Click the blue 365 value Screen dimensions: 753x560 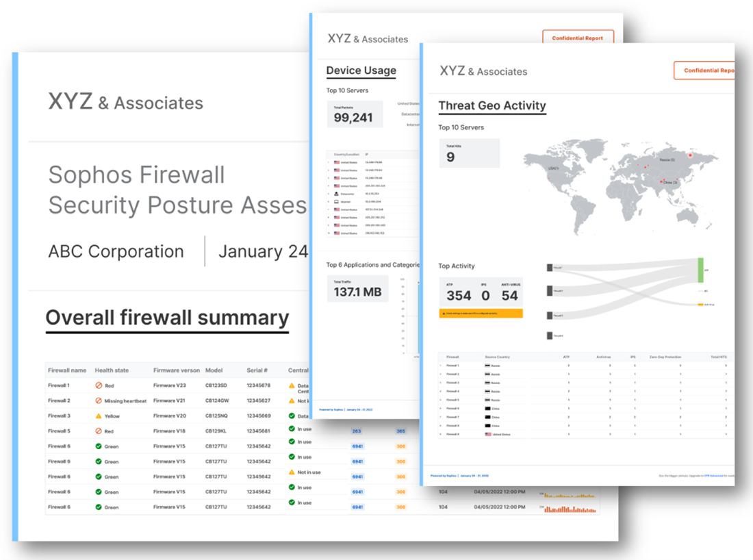pos(401,431)
